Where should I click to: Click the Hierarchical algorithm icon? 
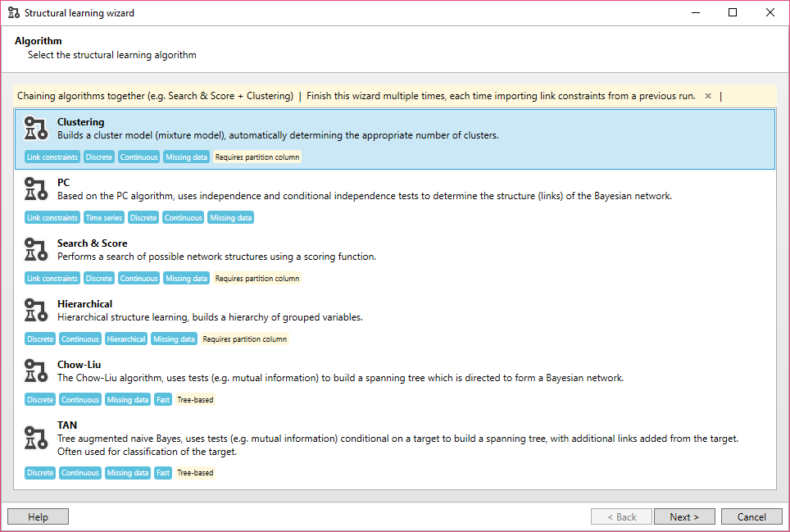click(34, 311)
